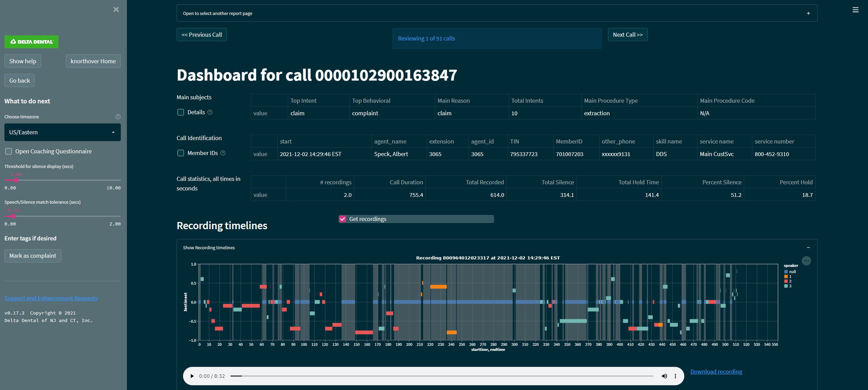Click the Delta Dental logo
This screenshot has width=868, height=390.
pyautogui.click(x=31, y=41)
